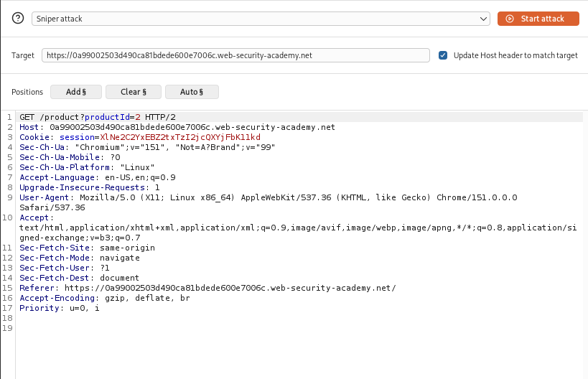Image resolution: width=588 pixels, height=379 pixels.
Task: Click the Priority header line
Action: [x=60, y=308]
